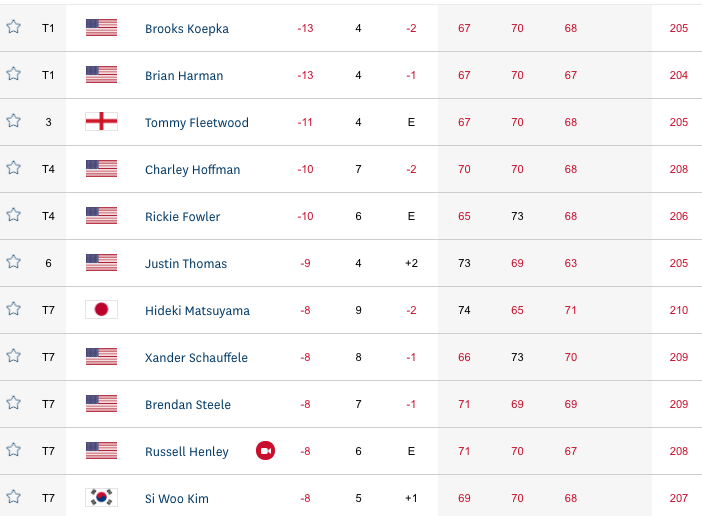
Task: Click Hideki Matsuyama's favorite star
Action: tap(13, 309)
